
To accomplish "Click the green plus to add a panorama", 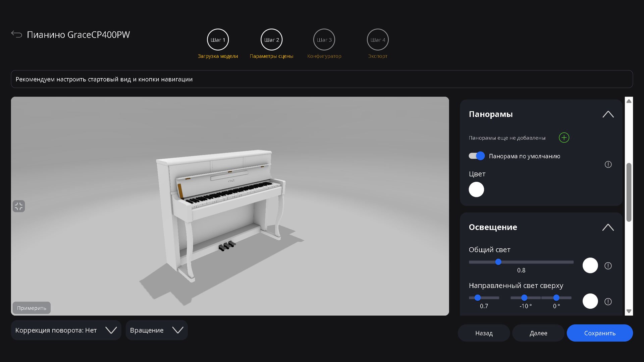I will [564, 138].
